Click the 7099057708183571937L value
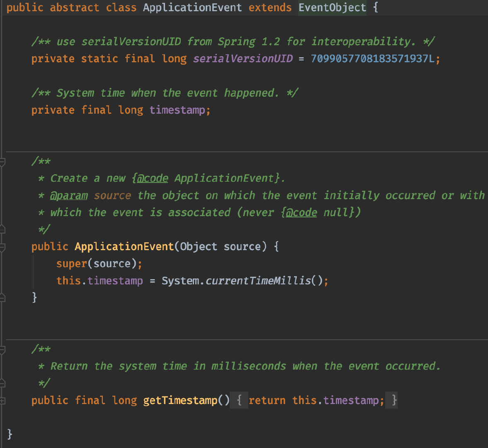The width and height of the screenshot is (488, 448). pyautogui.click(x=372, y=58)
